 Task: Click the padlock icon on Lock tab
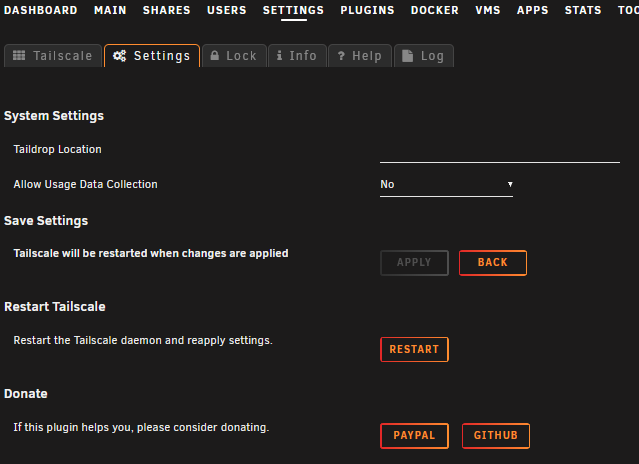coord(214,55)
